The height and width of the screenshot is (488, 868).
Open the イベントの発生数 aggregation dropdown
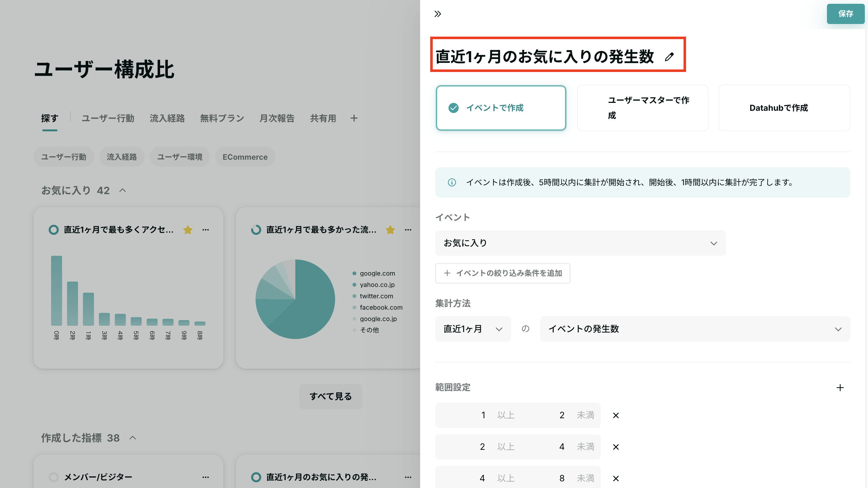click(x=695, y=329)
